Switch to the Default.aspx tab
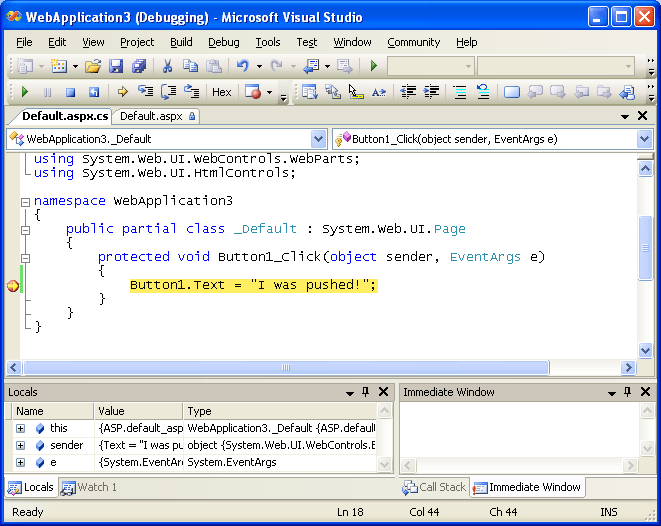The width and height of the screenshot is (661, 526). pyautogui.click(x=156, y=116)
